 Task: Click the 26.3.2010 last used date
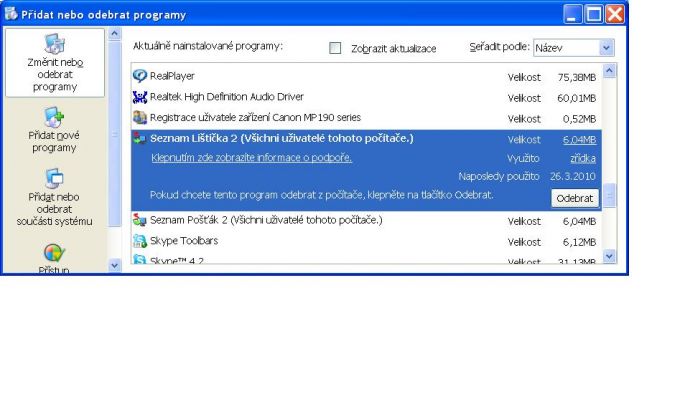(x=573, y=177)
